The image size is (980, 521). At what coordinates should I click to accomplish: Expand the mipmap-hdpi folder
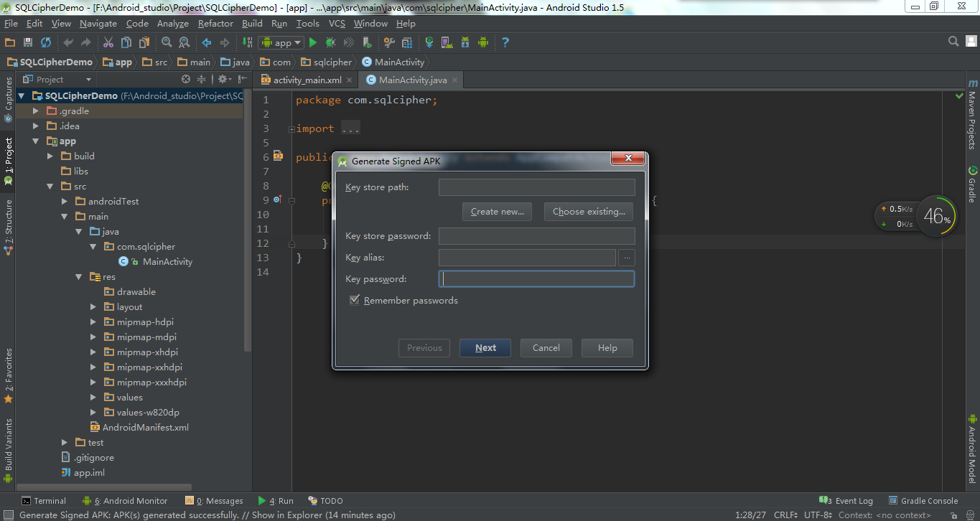pos(93,322)
